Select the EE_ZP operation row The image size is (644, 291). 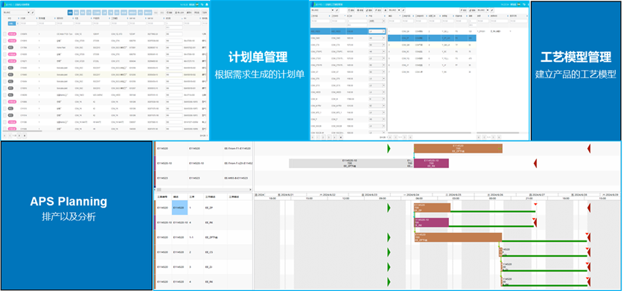[x=203, y=208]
